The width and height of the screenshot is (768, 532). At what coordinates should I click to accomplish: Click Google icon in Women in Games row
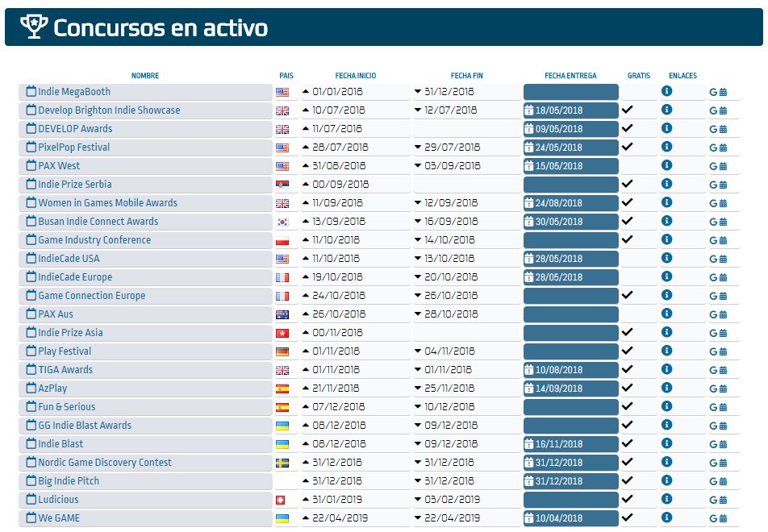click(x=713, y=203)
